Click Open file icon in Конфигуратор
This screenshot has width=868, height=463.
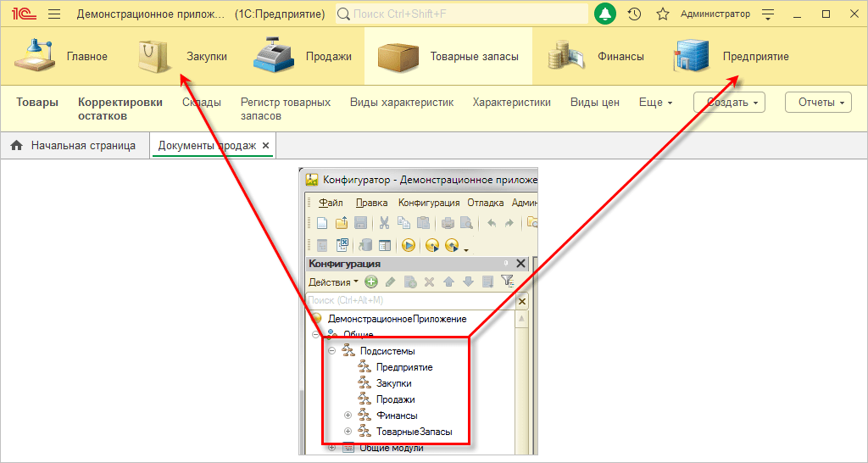(x=341, y=223)
